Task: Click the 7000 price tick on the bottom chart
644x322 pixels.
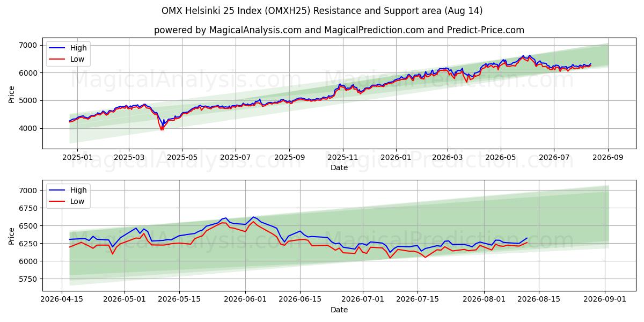Action: [x=28, y=191]
